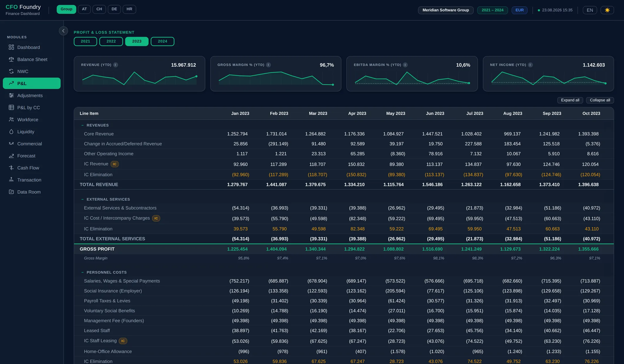Screen dimensions: 624x364
Task: Click the Commercial handshake icon
Action: pyautogui.click(x=11, y=144)
